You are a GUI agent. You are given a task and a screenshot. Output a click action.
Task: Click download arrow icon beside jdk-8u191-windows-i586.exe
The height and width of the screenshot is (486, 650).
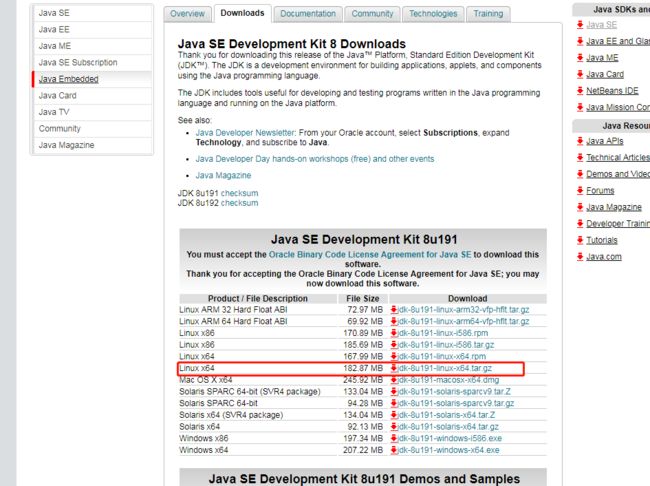(394, 438)
